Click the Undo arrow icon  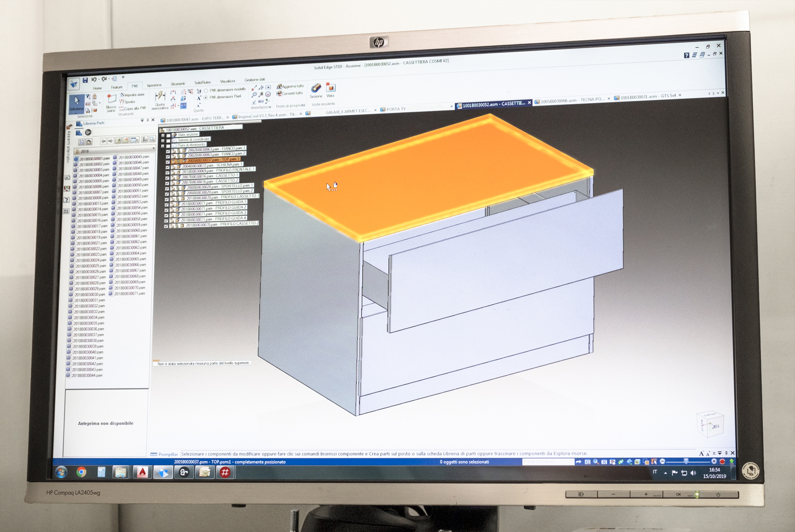pyautogui.click(x=94, y=79)
